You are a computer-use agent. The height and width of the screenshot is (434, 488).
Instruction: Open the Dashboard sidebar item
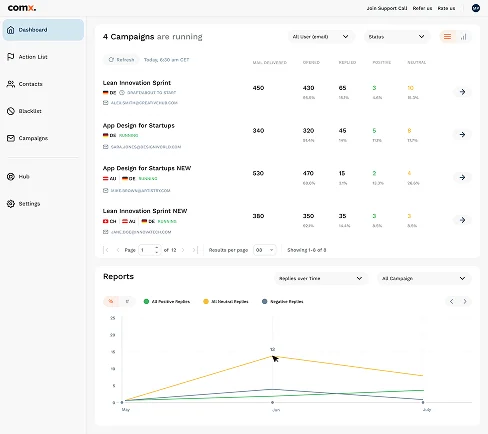point(43,30)
